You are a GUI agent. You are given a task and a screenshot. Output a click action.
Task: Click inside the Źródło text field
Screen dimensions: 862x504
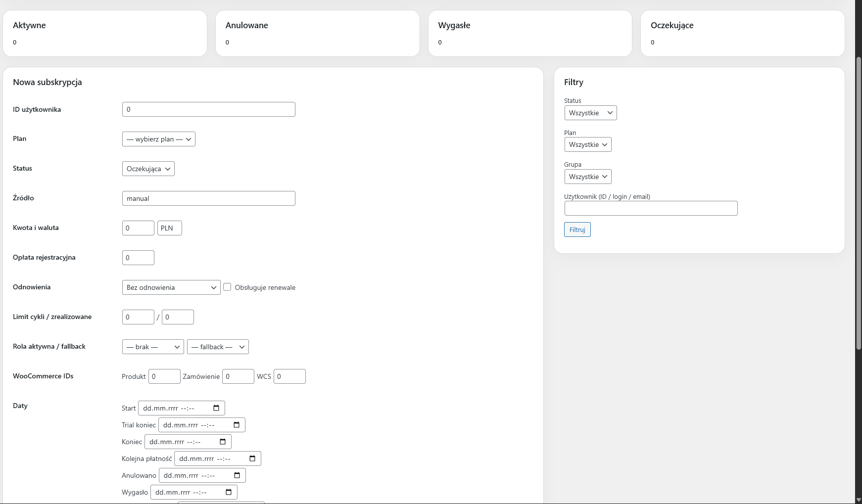point(208,198)
